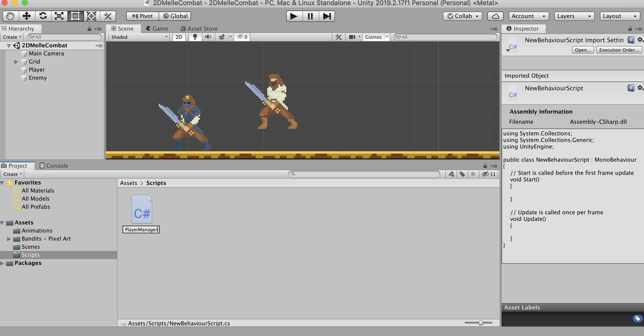Viewport: 644px width, 336px height.
Task: Toggle Global handle rotation
Action: click(175, 16)
